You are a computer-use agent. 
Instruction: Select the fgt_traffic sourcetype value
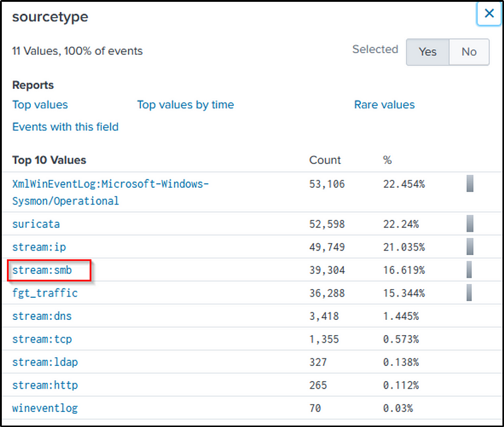[x=45, y=293]
